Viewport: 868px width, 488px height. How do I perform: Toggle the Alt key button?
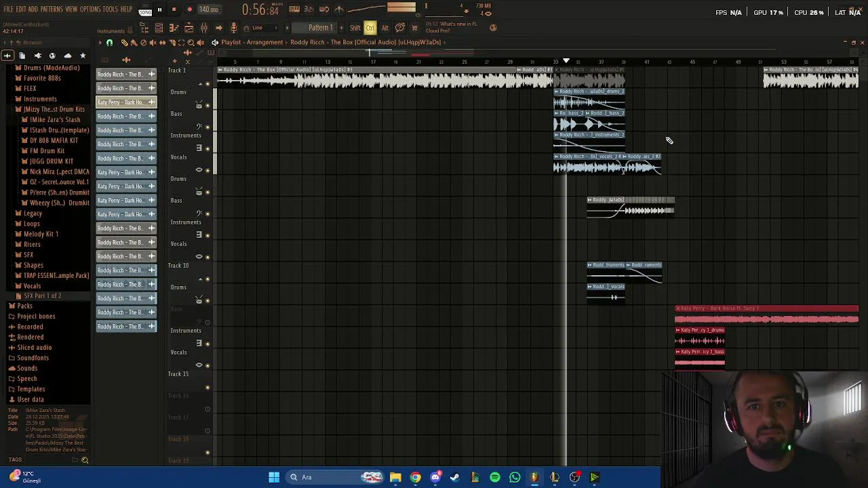point(384,28)
